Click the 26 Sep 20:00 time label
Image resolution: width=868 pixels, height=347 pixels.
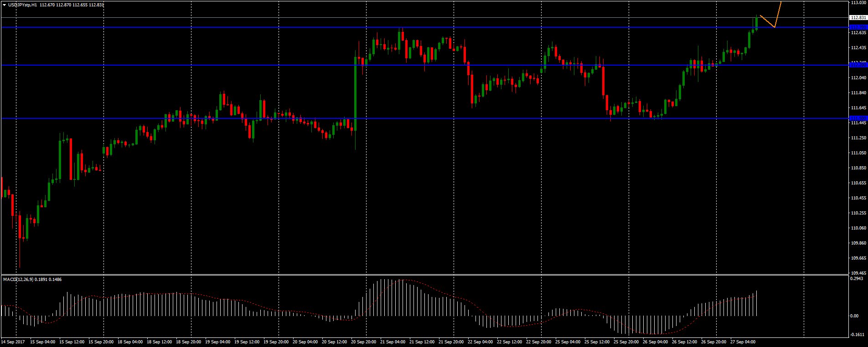[x=714, y=342]
